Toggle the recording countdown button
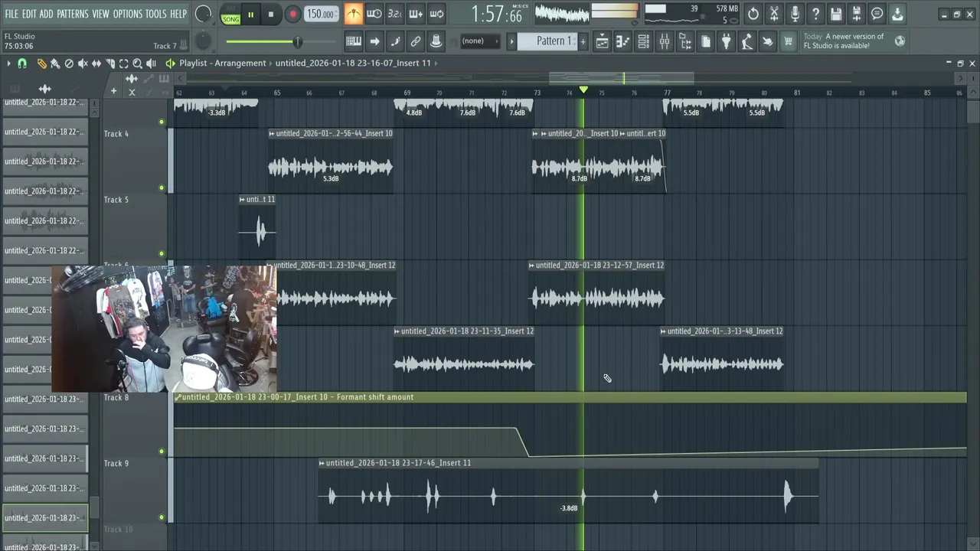Screen dimensions: 980x551 pos(394,14)
